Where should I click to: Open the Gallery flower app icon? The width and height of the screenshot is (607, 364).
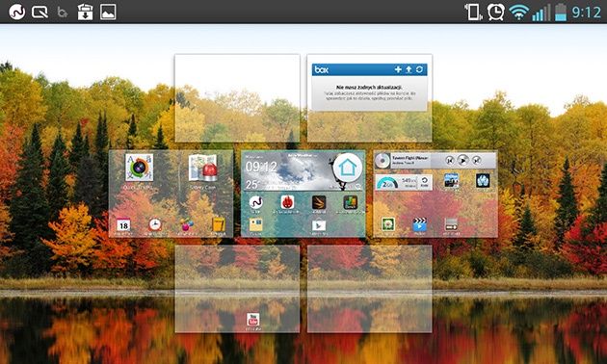pyautogui.click(x=388, y=224)
